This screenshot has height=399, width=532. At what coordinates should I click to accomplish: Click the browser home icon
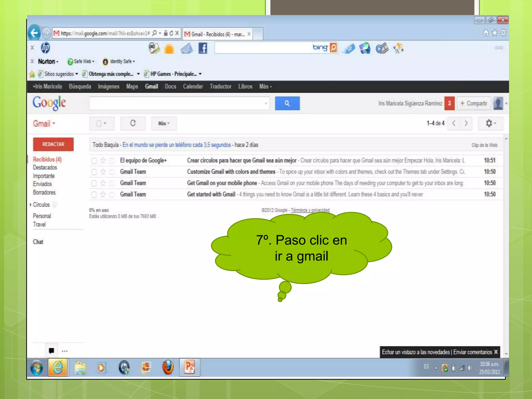click(486, 33)
